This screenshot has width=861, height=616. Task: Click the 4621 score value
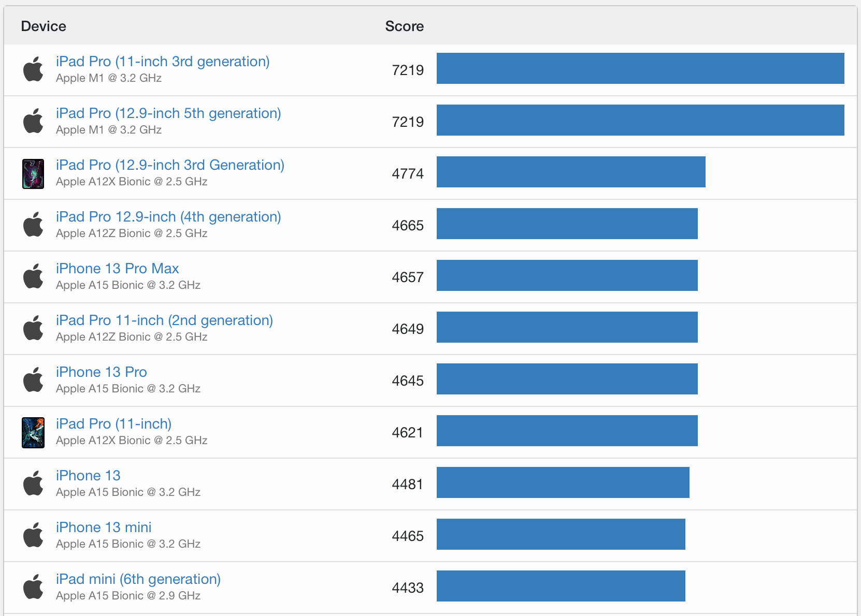click(x=408, y=432)
